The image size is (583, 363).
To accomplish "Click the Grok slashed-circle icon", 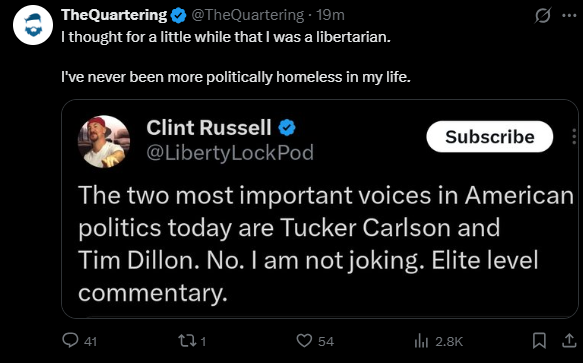I will [542, 16].
